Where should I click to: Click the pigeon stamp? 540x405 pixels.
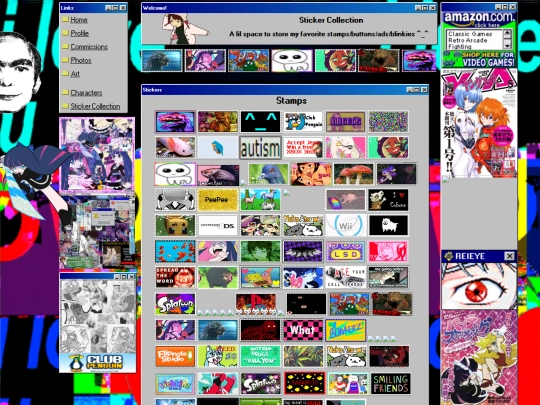point(268,174)
